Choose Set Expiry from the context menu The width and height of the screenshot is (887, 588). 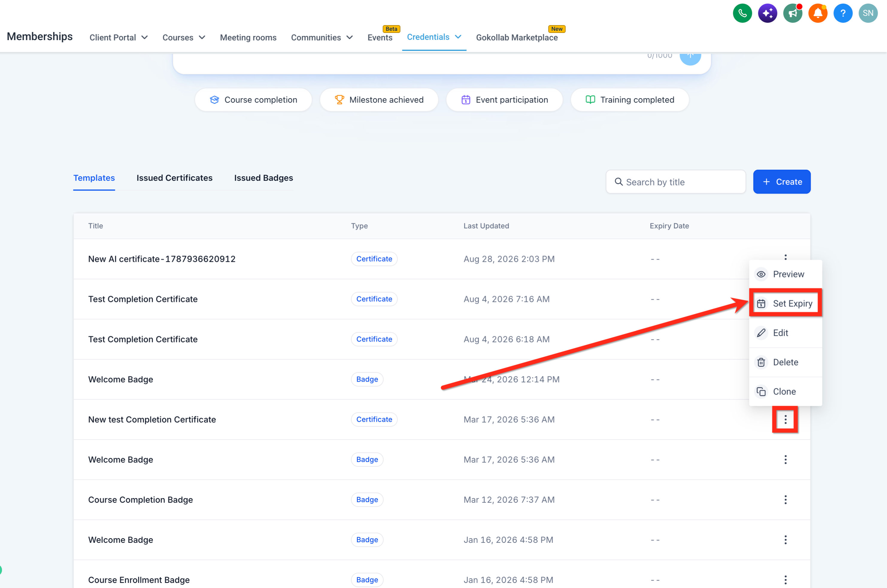(x=785, y=304)
